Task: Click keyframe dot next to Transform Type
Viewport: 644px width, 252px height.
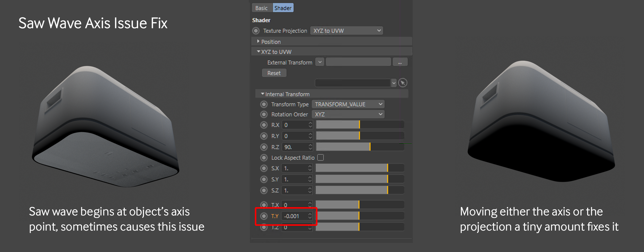Action: click(x=264, y=104)
